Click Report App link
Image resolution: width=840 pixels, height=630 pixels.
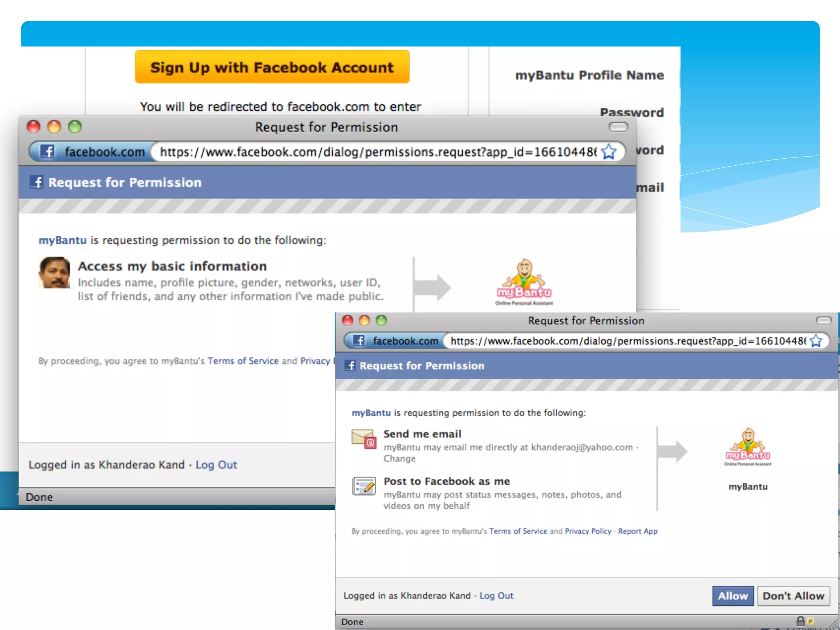tap(638, 531)
